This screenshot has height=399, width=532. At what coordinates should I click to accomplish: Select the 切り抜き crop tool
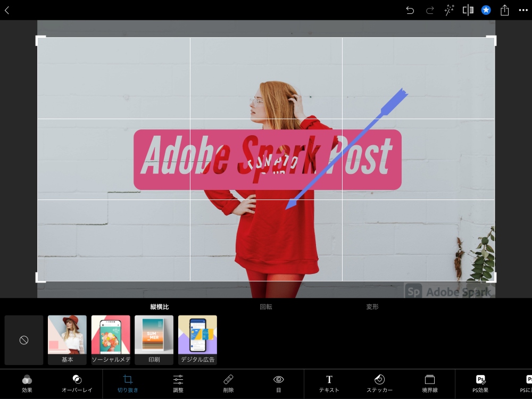128,384
